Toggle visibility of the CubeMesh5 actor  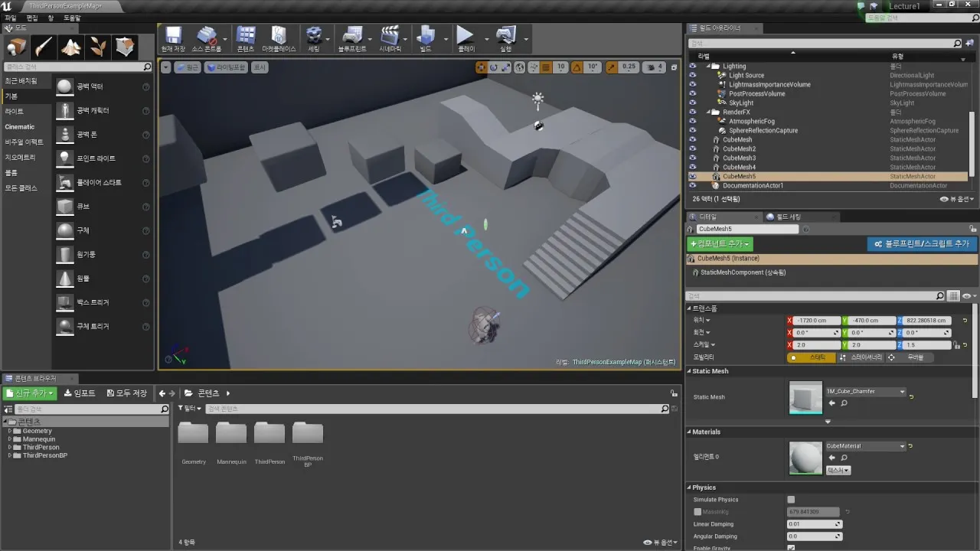(693, 176)
